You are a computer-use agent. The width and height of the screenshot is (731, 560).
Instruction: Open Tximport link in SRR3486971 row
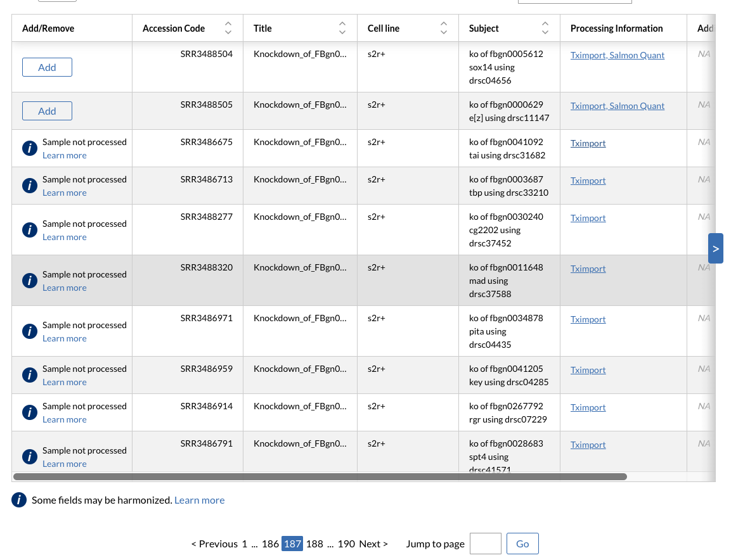tap(588, 319)
